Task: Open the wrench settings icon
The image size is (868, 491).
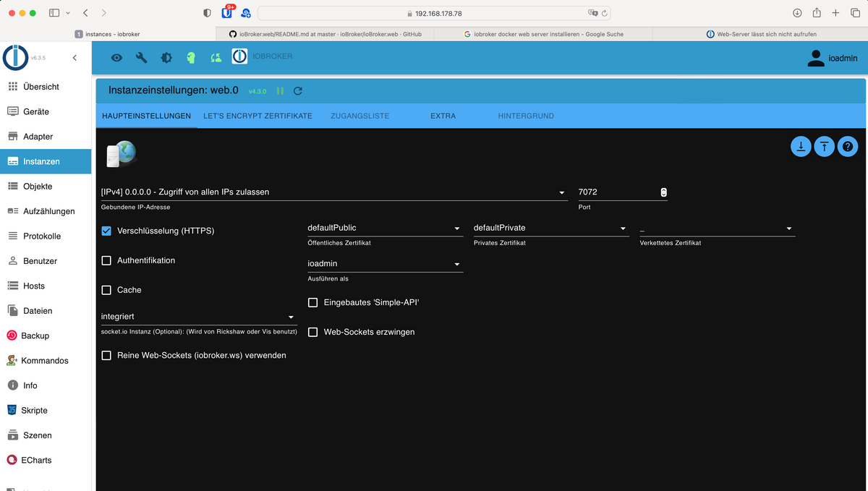Action: [x=141, y=58]
